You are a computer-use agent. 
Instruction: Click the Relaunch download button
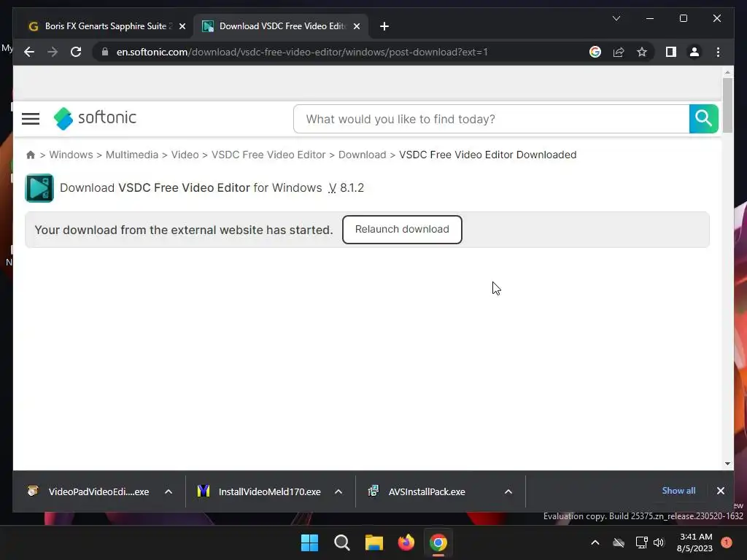(402, 230)
